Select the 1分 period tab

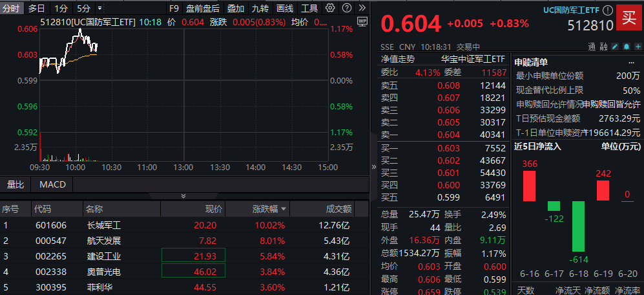[61, 8]
